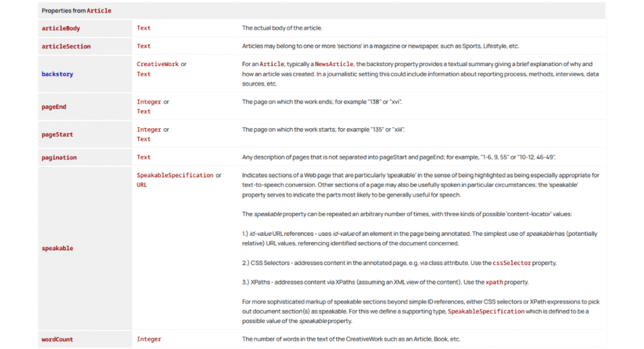Open the articleSection property link
644x349 pixels.
pos(66,47)
